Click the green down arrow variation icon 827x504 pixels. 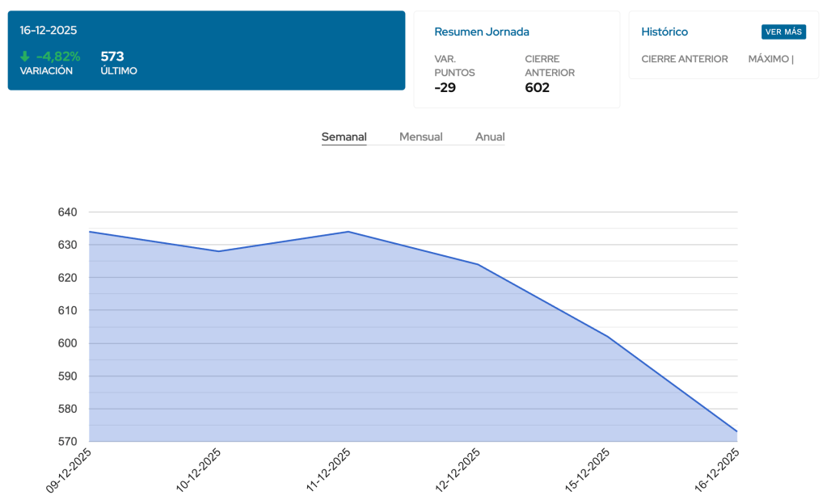click(x=25, y=57)
